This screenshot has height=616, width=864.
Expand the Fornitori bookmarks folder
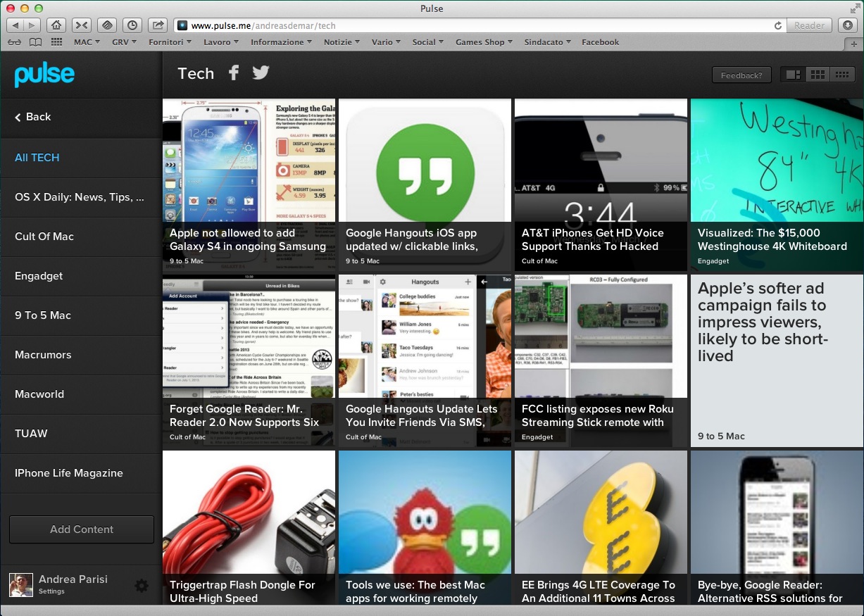(x=170, y=42)
